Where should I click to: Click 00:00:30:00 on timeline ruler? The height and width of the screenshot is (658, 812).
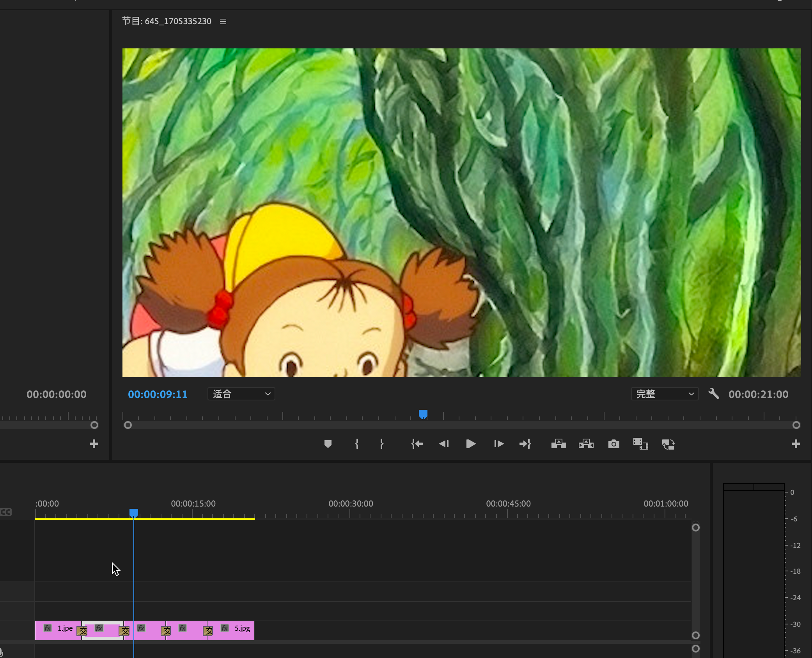point(351,503)
